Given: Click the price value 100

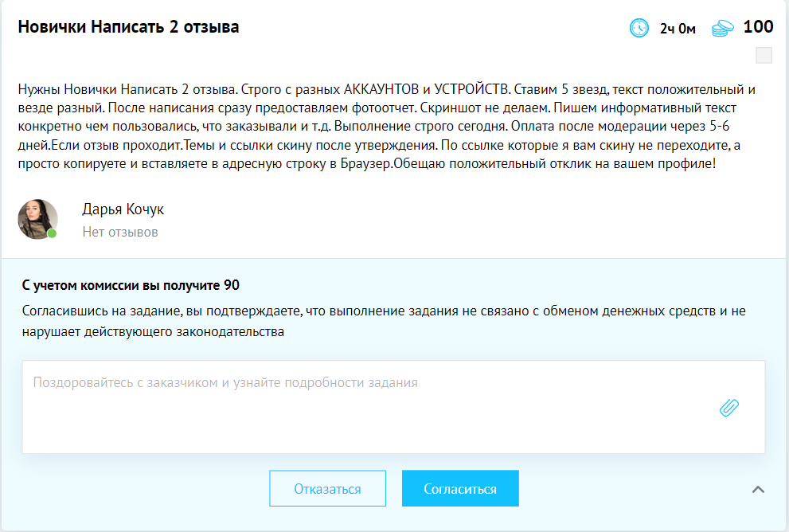Looking at the screenshot, I should coord(758,26).
